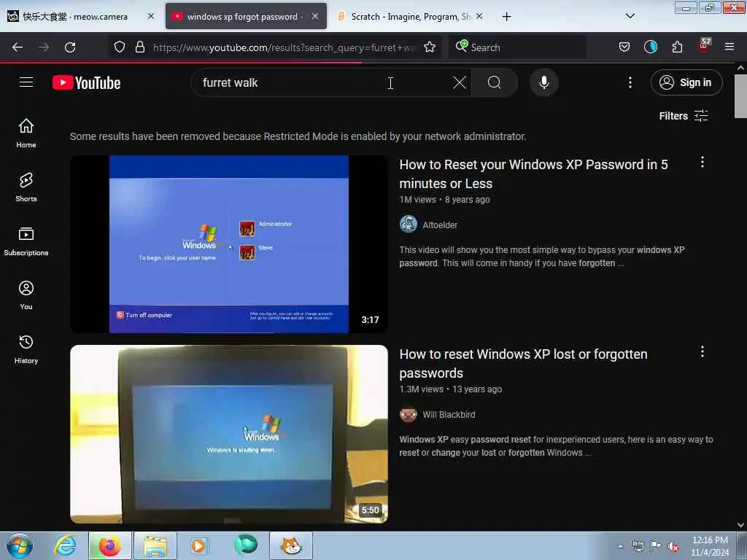
Task: Open the blue circular toolbar extension
Action: [650, 47]
